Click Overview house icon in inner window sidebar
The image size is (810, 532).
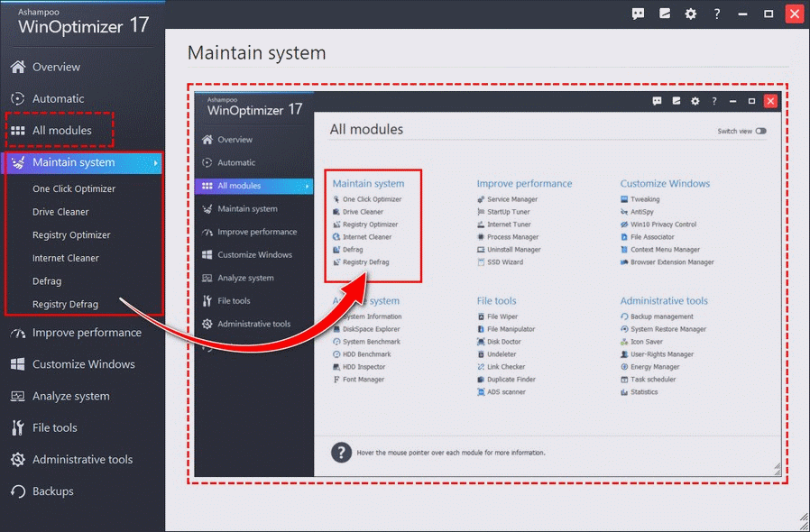pyautogui.click(x=207, y=140)
